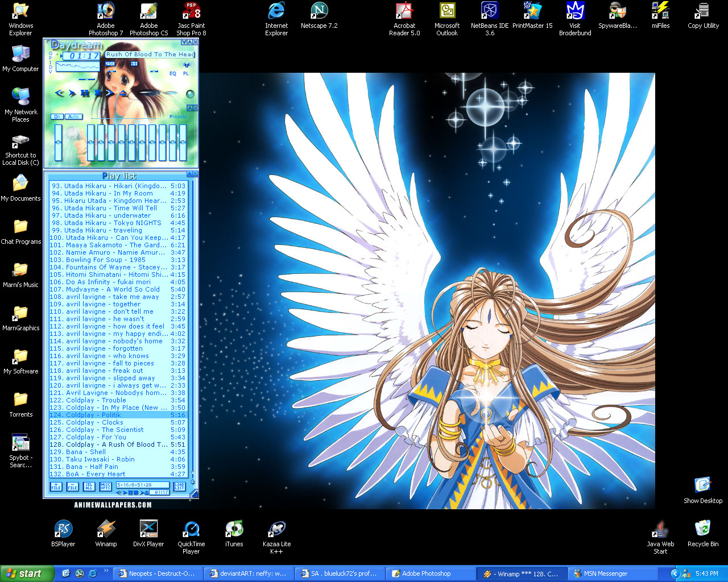This screenshot has height=582, width=728.
Task: Launch Netscape 7.2 desktop icon
Action: (x=319, y=15)
